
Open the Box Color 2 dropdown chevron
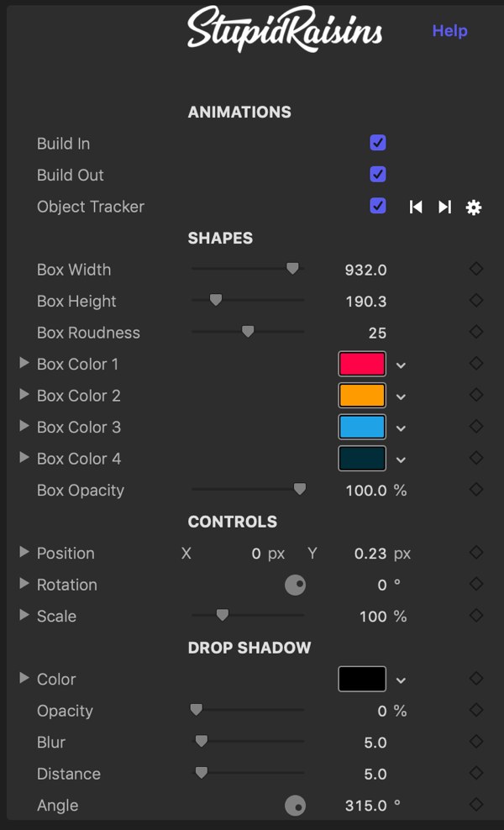pos(401,397)
